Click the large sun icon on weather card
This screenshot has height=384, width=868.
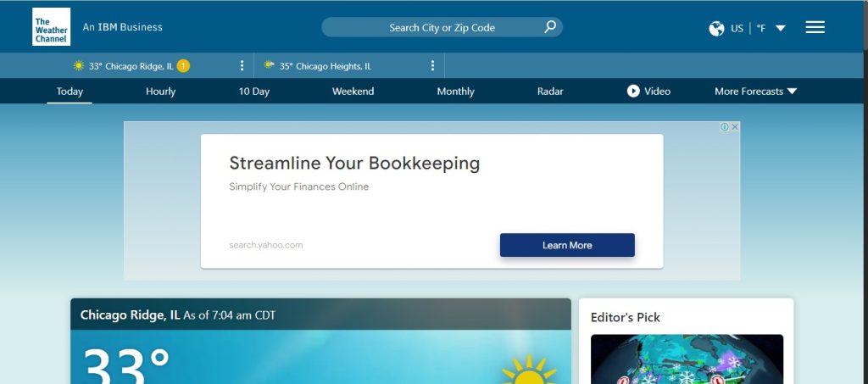point(529,370)
